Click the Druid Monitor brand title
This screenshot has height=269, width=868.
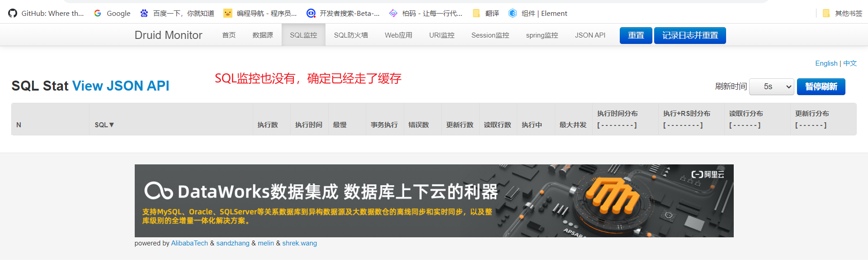(x=168, y=35)
